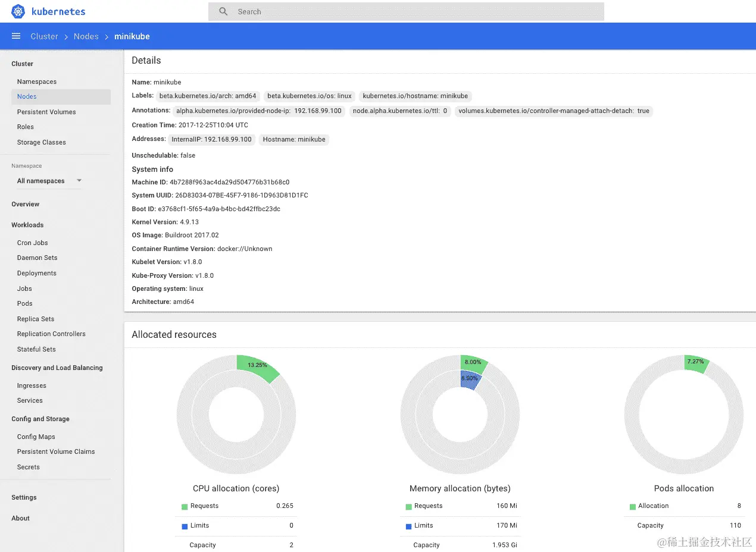The image size is (756, 552).
Task: Click green Allocation swatch under Pods allocation
Action: coord(632,507)
